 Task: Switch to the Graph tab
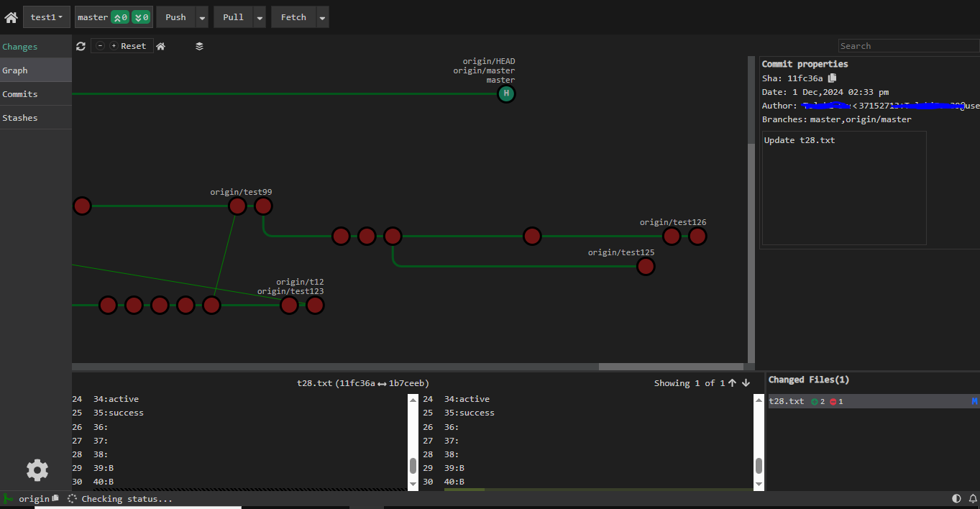[x=36, y=70]
